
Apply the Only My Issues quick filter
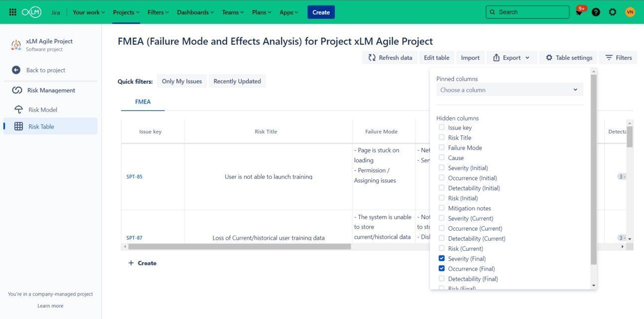(182, 81)
